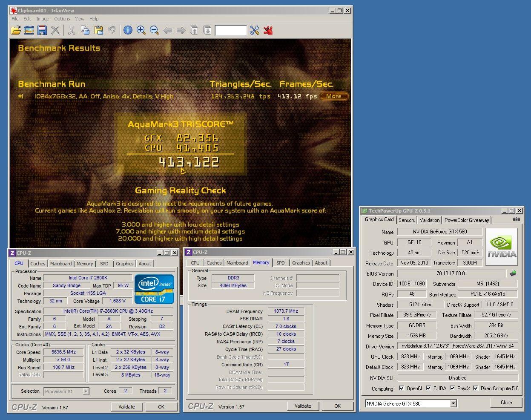This screenshot has height=420, width=531.
Task: Click the NVIDIA logo in GPU-Z
Action: click(502, 247)
